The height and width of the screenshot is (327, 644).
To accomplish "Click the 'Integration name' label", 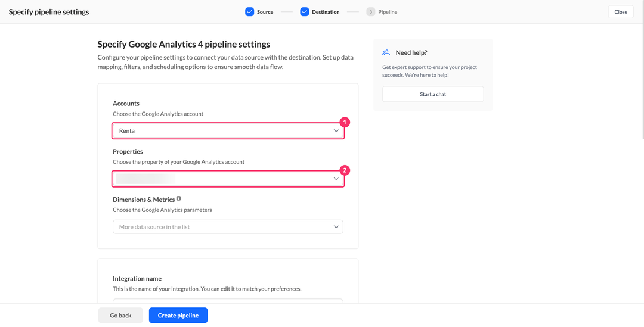I will (x=137, y=279).
